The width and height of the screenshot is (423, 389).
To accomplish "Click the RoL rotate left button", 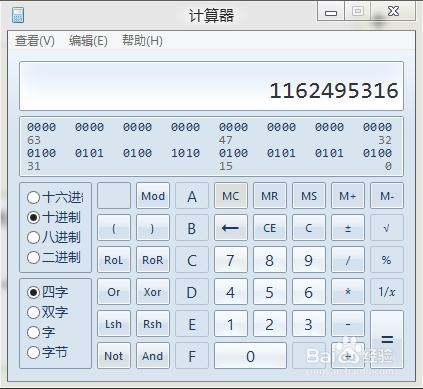I will pyautogui.click(x=114, y=260).
